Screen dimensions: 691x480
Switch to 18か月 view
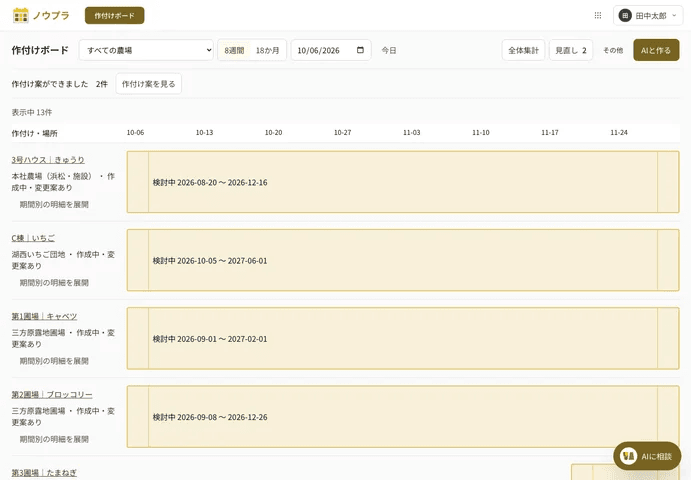(x=267, y=50)
